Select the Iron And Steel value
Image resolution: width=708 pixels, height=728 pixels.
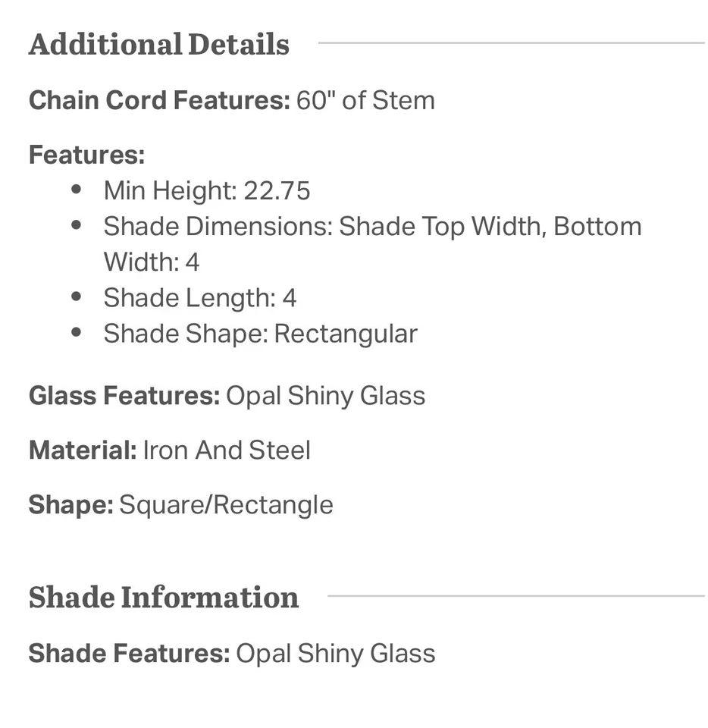[x=227, y=450]
